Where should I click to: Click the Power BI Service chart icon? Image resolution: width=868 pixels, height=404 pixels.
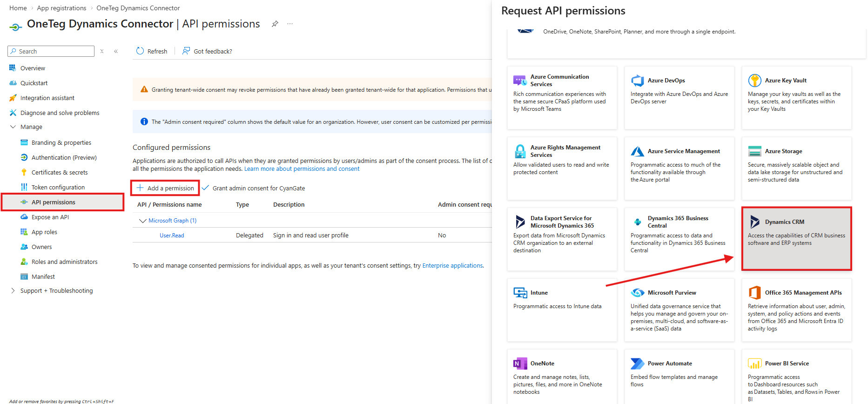pos(754,364)
